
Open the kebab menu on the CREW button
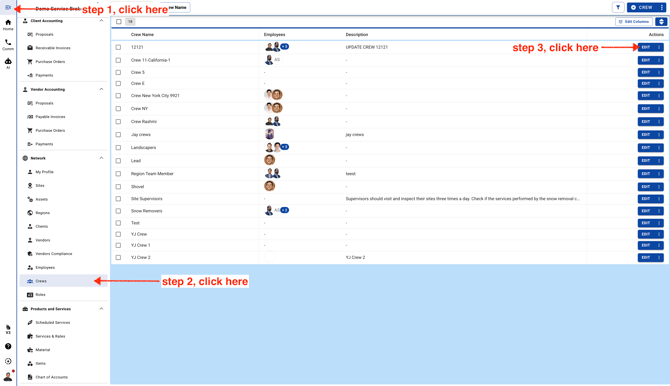662,7
